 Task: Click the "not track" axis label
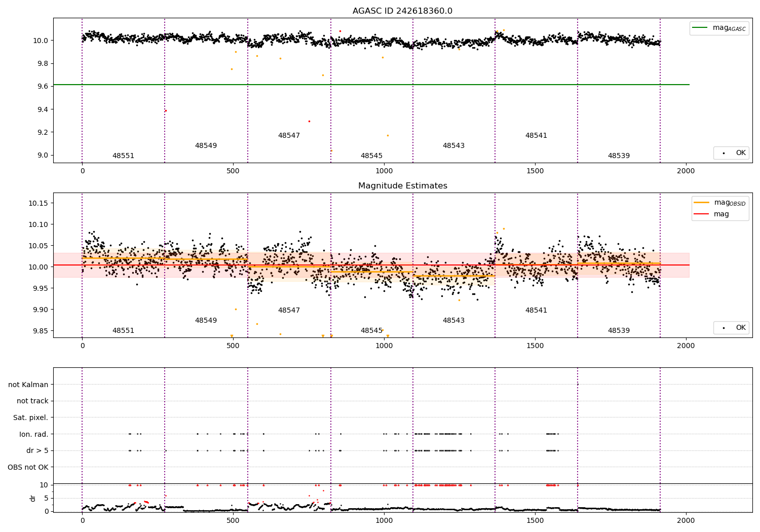32,401
